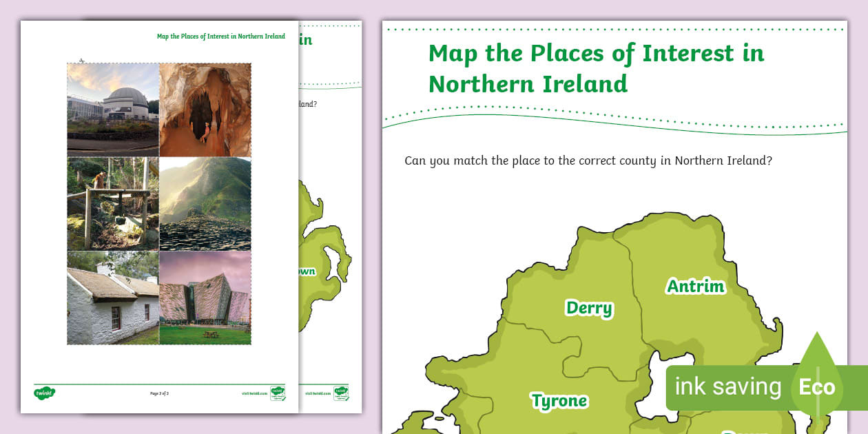The image size is (868, 434).
Task: Click the county matching question text
Action: [588, 161]
